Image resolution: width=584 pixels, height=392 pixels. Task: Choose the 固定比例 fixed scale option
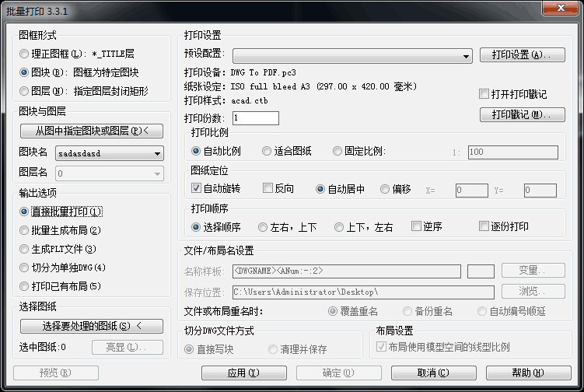[x=338, y=152]
